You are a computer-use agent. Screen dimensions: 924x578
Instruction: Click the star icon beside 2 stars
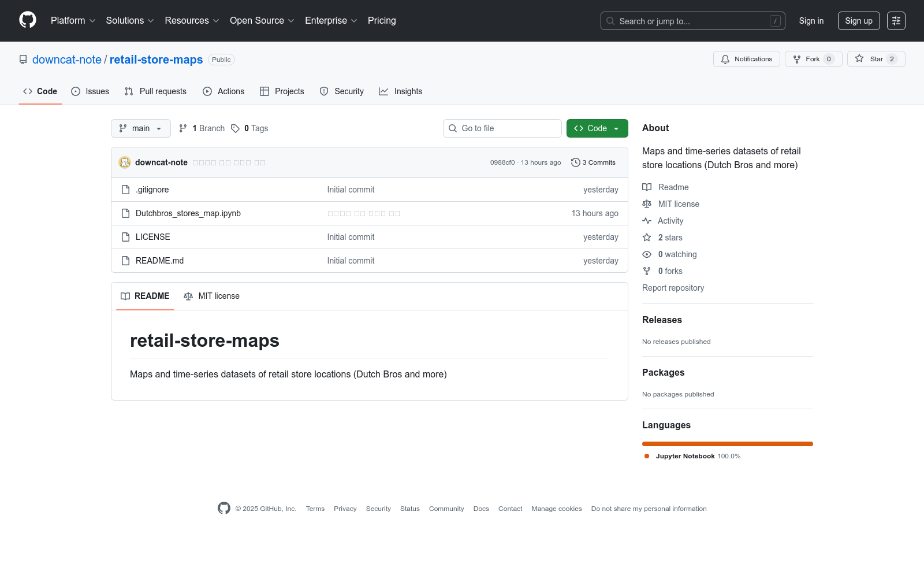647,238
